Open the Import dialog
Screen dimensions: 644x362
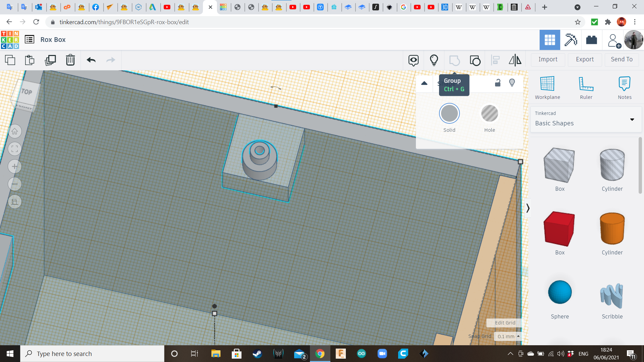pyautogui.click(x=548, y=59)
